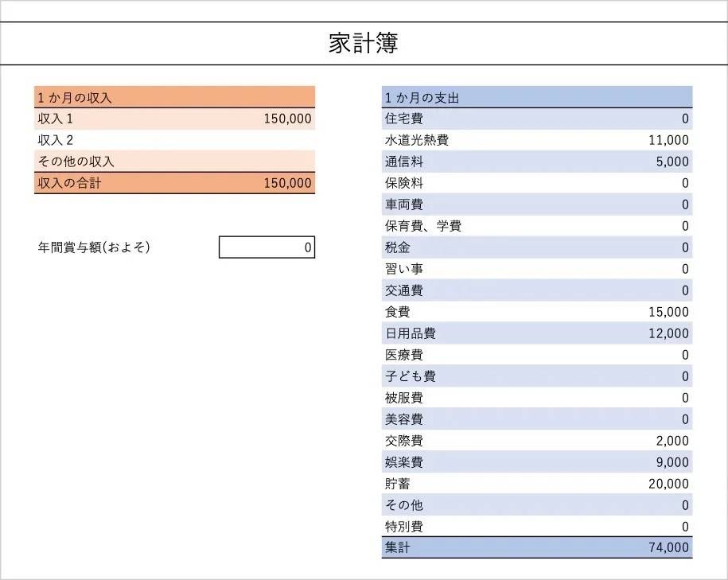This screenshot has width=728, height=580.
Task: Select the 収入の合計 label cell
Action: pyautogui.click(x=69, y=183)
